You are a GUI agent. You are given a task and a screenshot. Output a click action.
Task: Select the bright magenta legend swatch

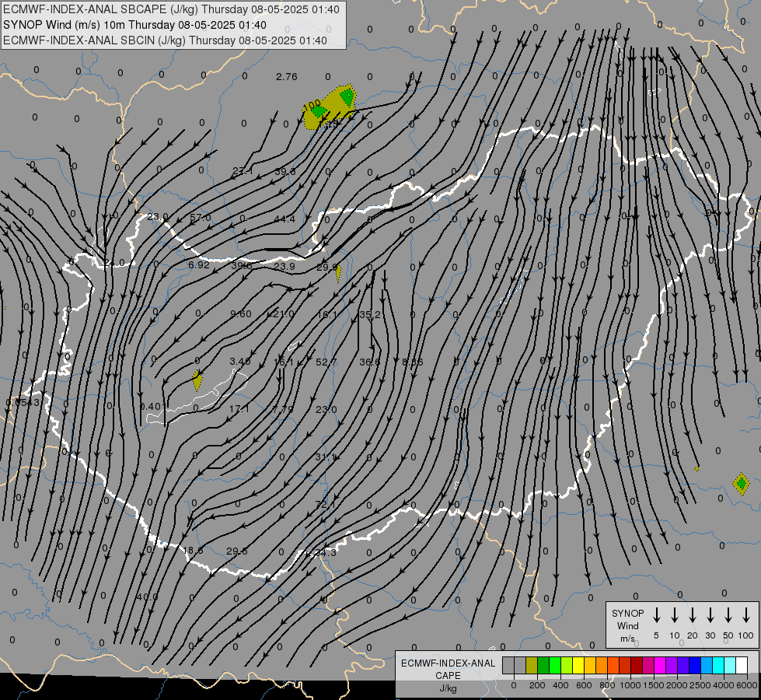(x=660, y=666)
